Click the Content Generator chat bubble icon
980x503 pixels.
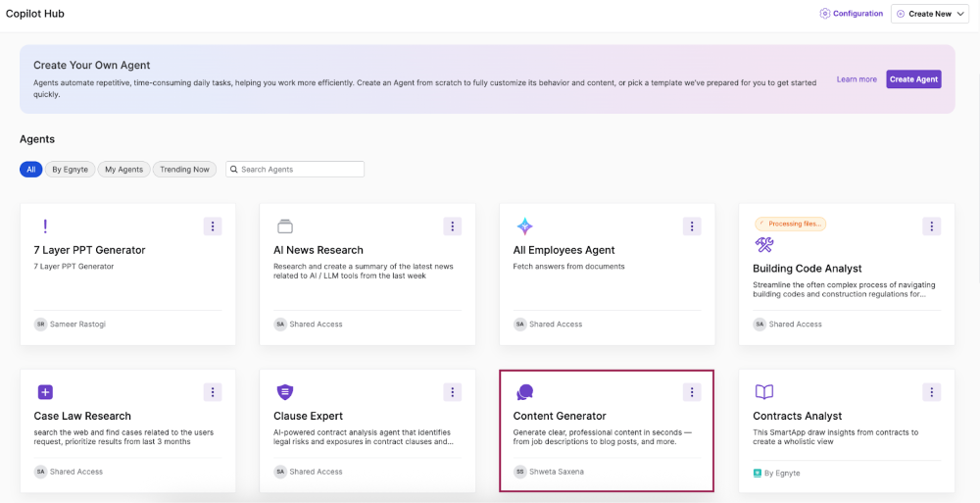point(524,392)
